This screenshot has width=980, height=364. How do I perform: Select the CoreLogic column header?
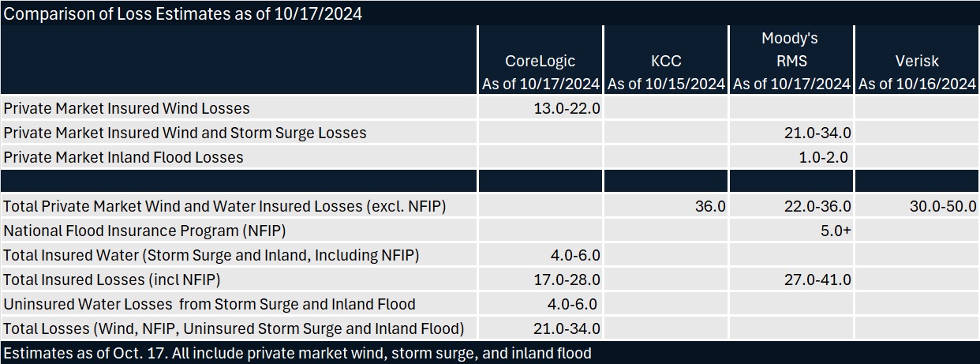click(540, 61)
